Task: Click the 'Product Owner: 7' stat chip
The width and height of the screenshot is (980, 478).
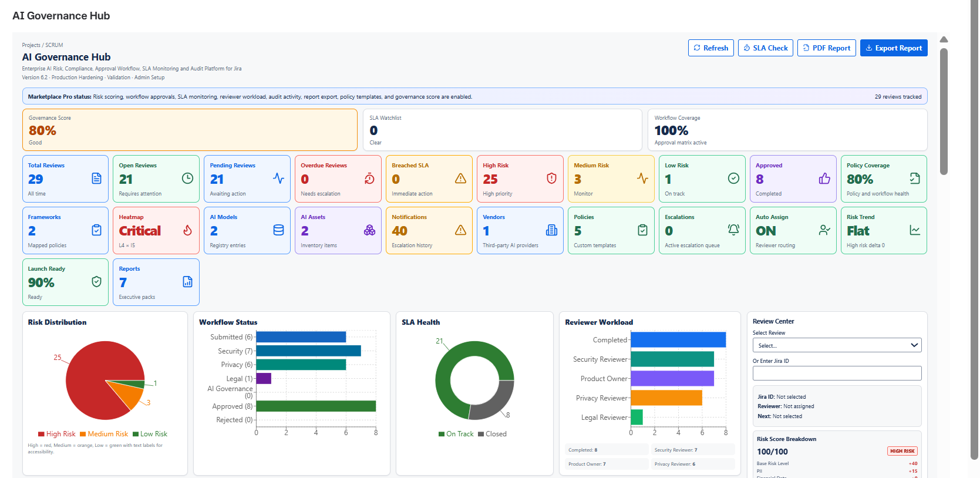Action: tap(607, 464)
